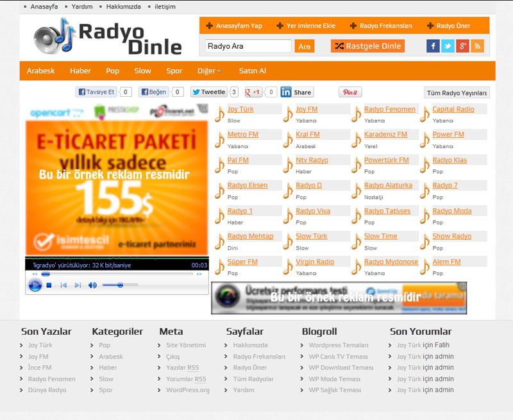This screenshot has width=513, height=420.
Task: Open the Radyo Mydonose station link
Action: tap(391, 262)
